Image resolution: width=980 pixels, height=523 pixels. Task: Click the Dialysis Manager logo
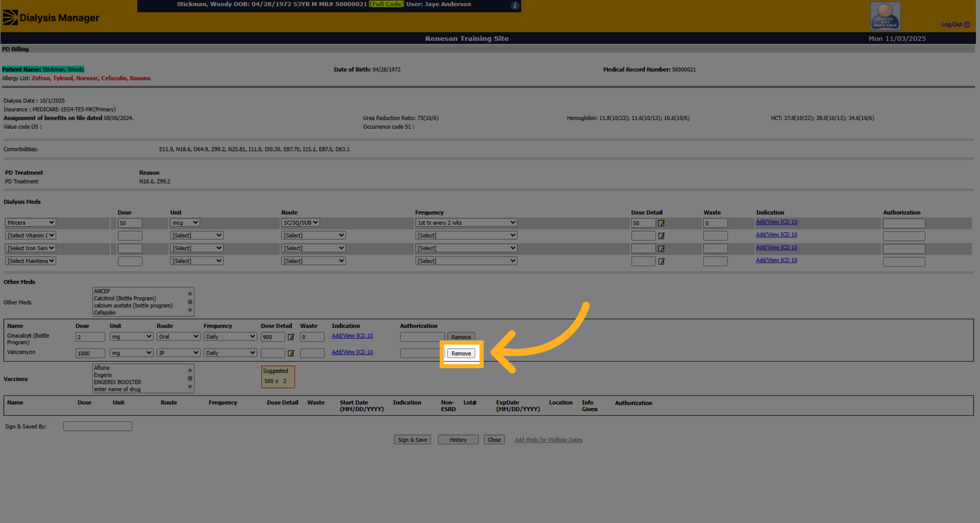(51, 18)
